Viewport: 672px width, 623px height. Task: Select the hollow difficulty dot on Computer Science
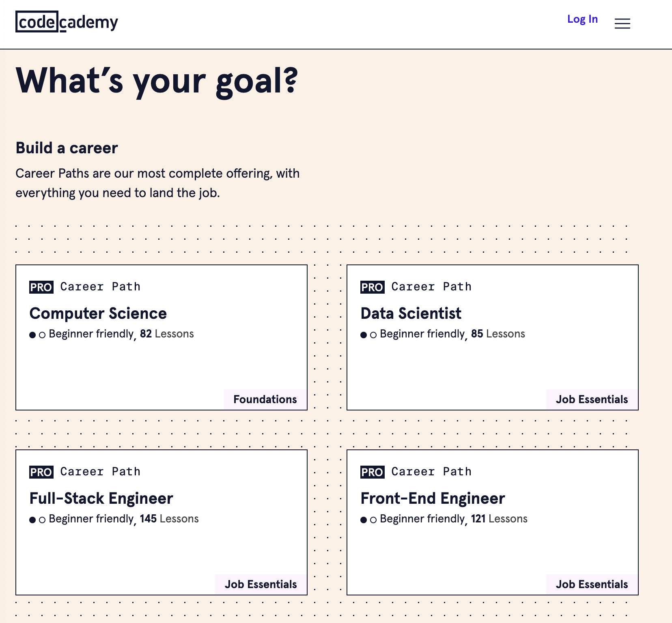(x=42, y=334)
